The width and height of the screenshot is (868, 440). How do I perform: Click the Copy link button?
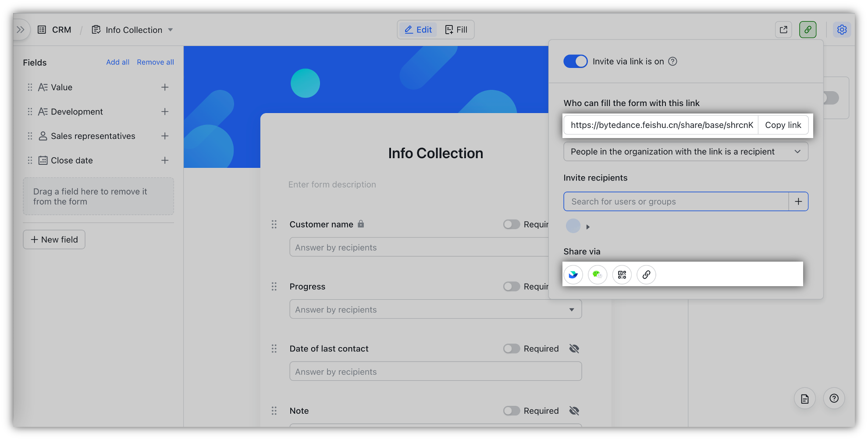[783, 125]
